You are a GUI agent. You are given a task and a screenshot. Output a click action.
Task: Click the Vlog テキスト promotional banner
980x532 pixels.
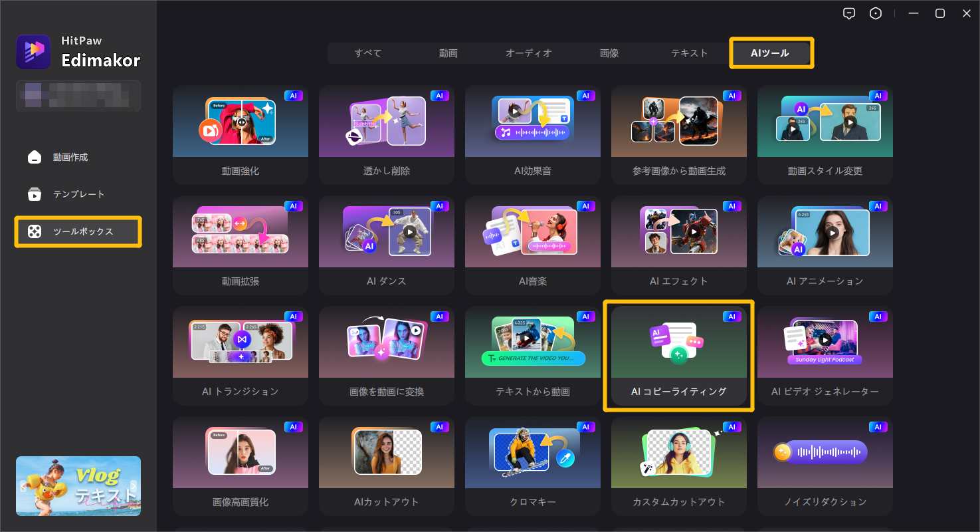(78, 485)
